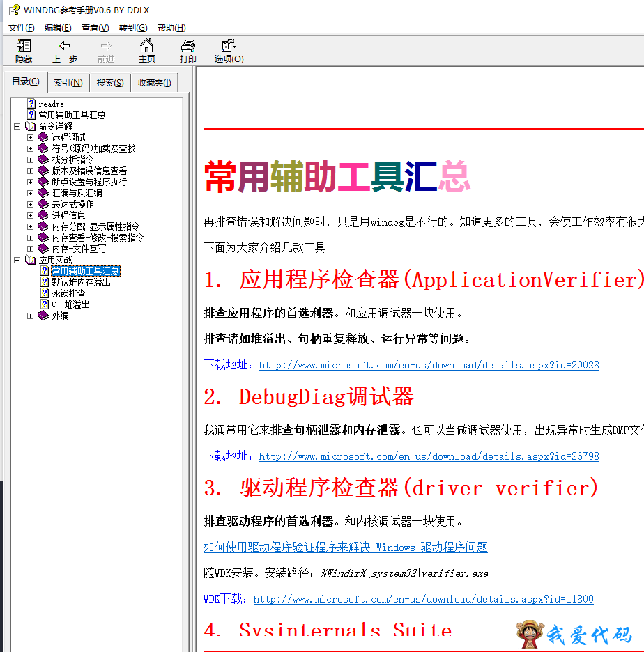Click the book icon beside 版本及错误信息查看
This screenshot has width=644, height=652.
pos(43,171)
